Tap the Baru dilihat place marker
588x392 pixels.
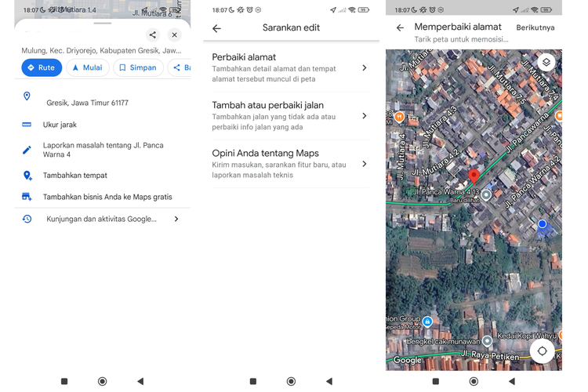point(486,194)
